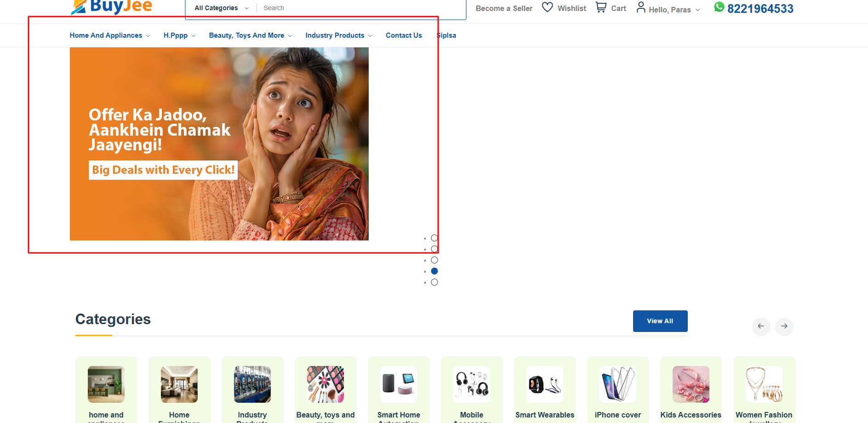Image resolution: width=868 pixels, height=423 pixels.
Task: Open the Kids Accessories category image
Action: (691, 384)
